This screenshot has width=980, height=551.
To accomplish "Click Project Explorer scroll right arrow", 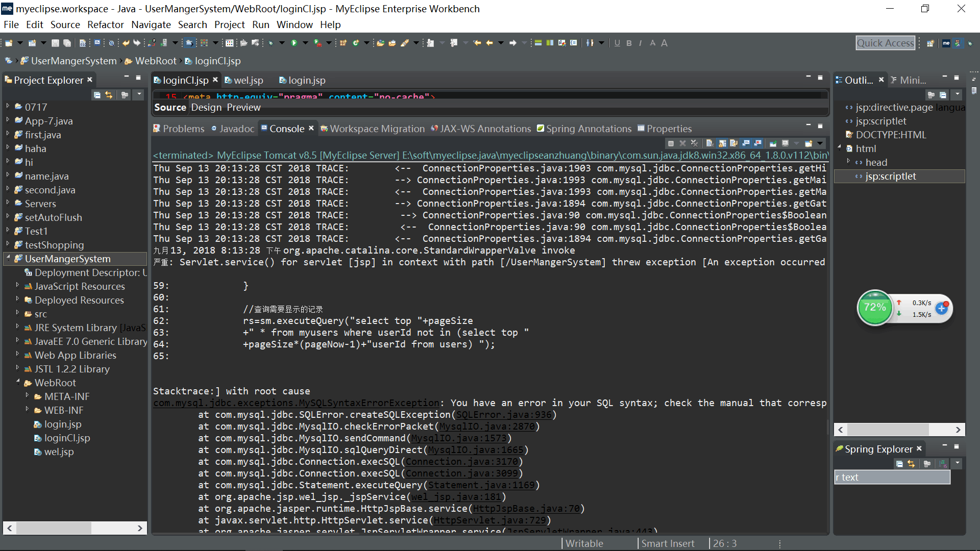I will (140, 528).
